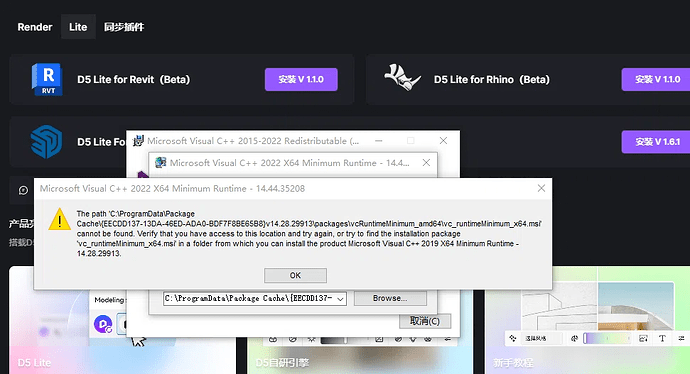
Task: Switch to the Render tab
Action: (x=35, y=27)
